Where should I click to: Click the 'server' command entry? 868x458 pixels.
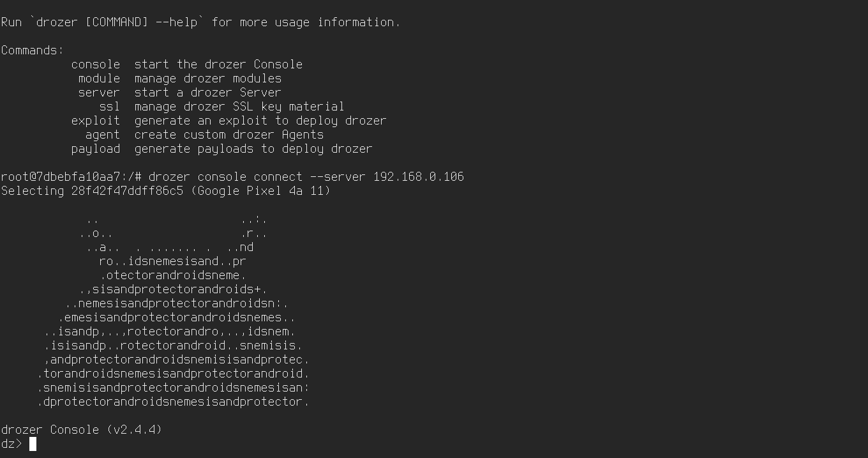tap(99, 93)
